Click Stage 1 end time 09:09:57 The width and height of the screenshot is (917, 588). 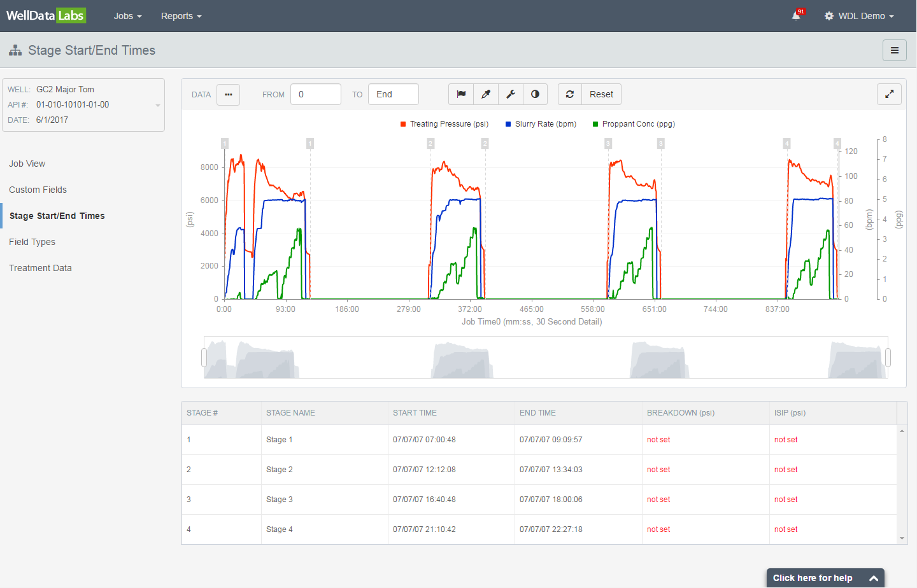(x=551, y=440)
